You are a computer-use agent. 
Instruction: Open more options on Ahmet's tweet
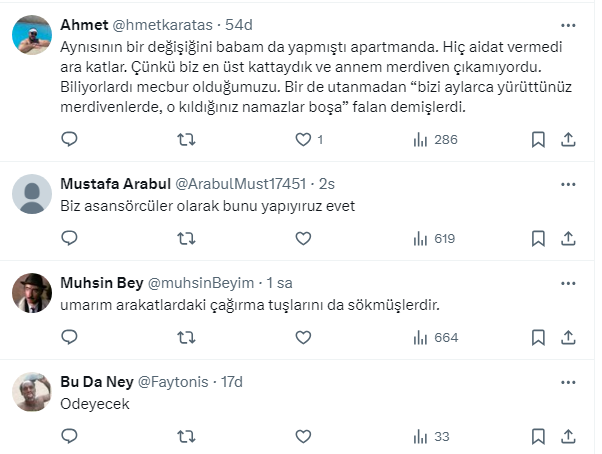pos(568,22)
